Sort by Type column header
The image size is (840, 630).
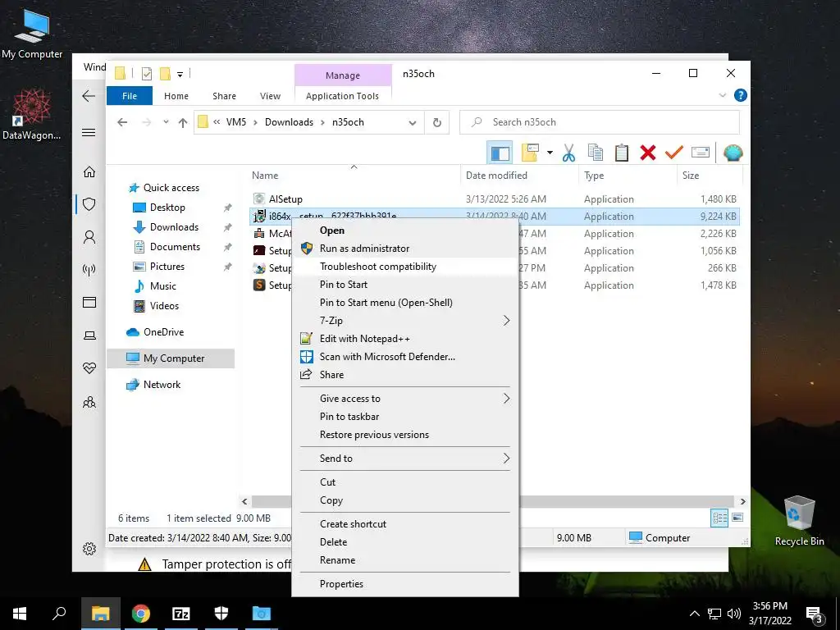tap(594, 176)
